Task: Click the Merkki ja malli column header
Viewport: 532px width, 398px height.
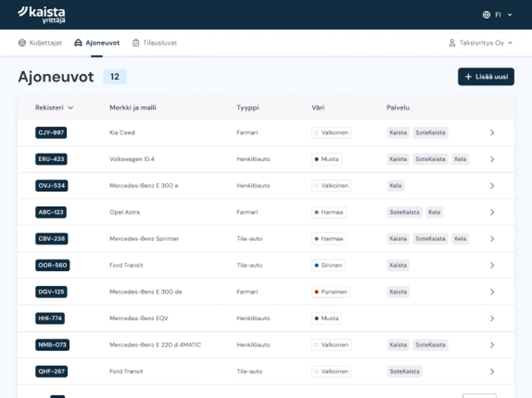Action: point(133,108)
